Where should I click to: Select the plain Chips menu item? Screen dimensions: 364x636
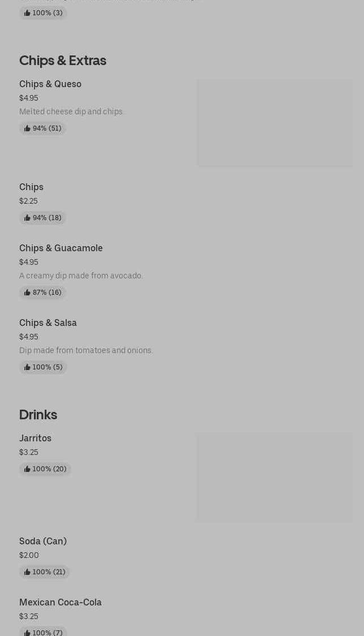point(31,187)
